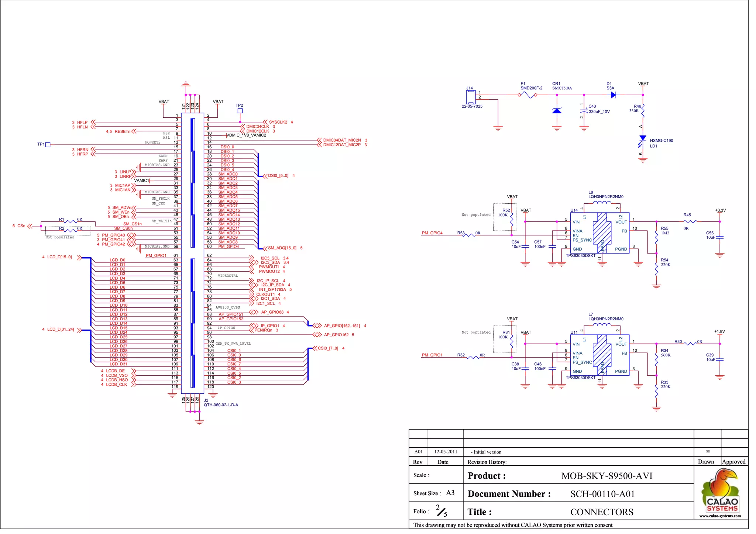Select the TP2 test point square
Image resolution: width=756 pixels, height=534 pixels.
[x=240, y=111]
